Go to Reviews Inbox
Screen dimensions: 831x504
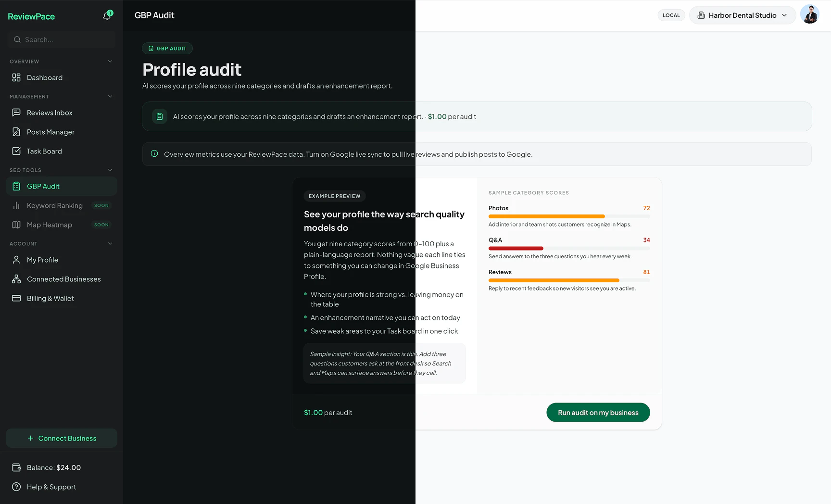pos(62,113)
